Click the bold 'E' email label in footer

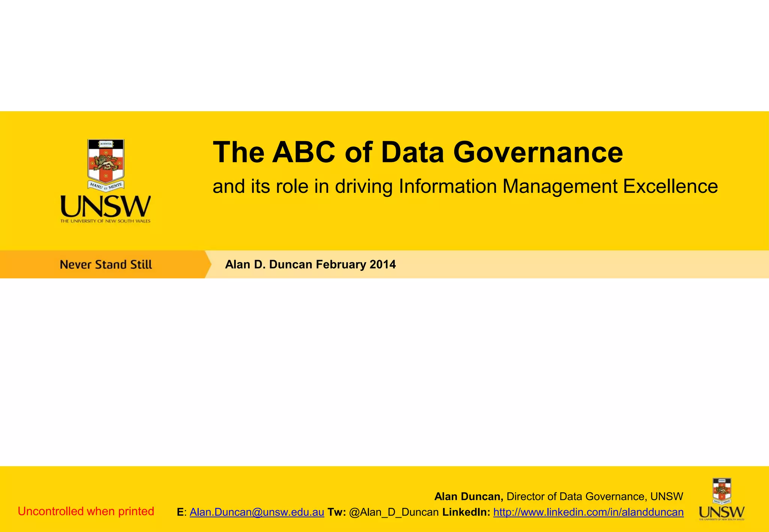coord(180,512)
